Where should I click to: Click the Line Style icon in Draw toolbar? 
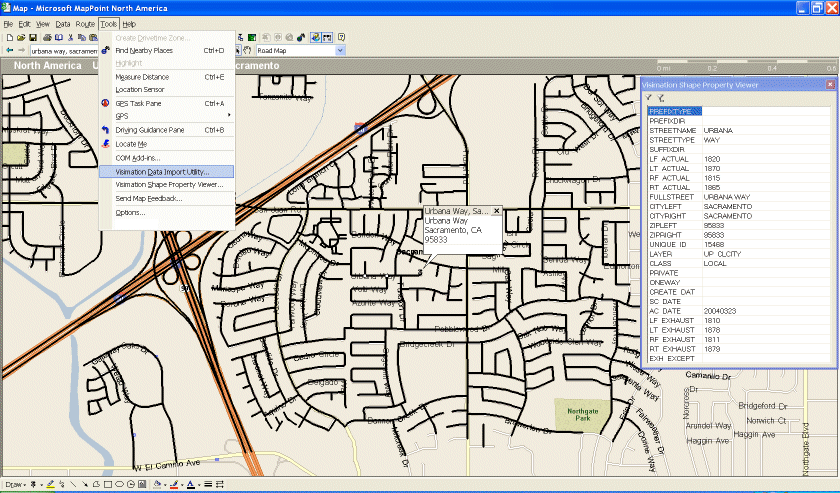[x=208, y=484]
